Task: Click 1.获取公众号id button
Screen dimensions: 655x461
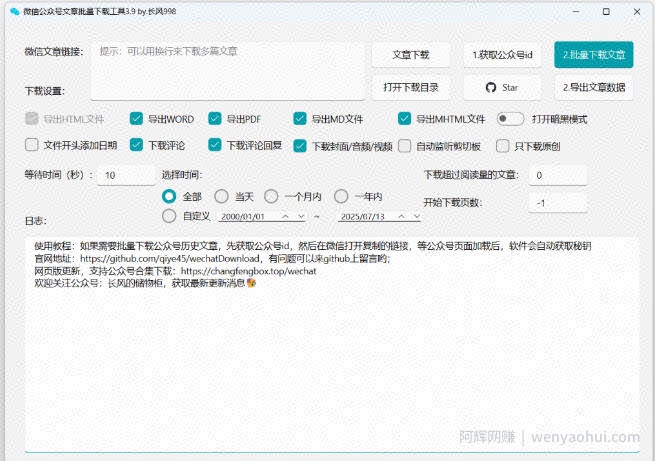Action: tap(502, 55)
